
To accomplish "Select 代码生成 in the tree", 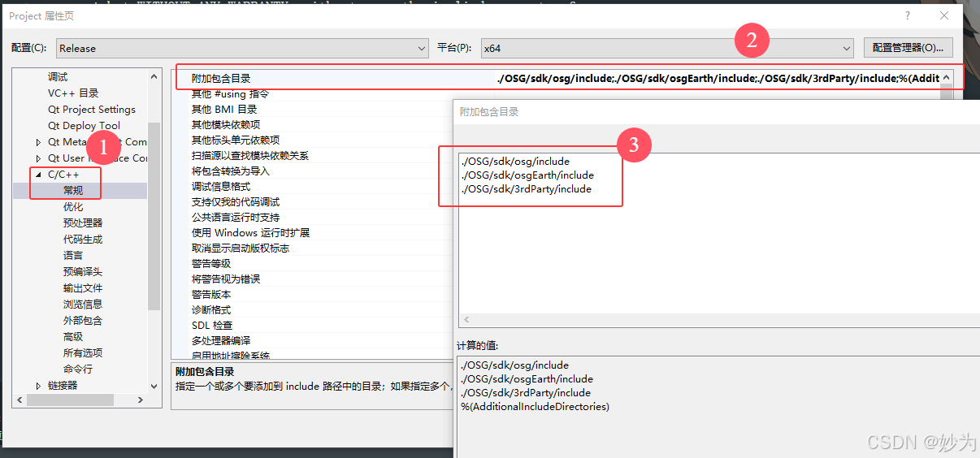I will tap(83, 239).
